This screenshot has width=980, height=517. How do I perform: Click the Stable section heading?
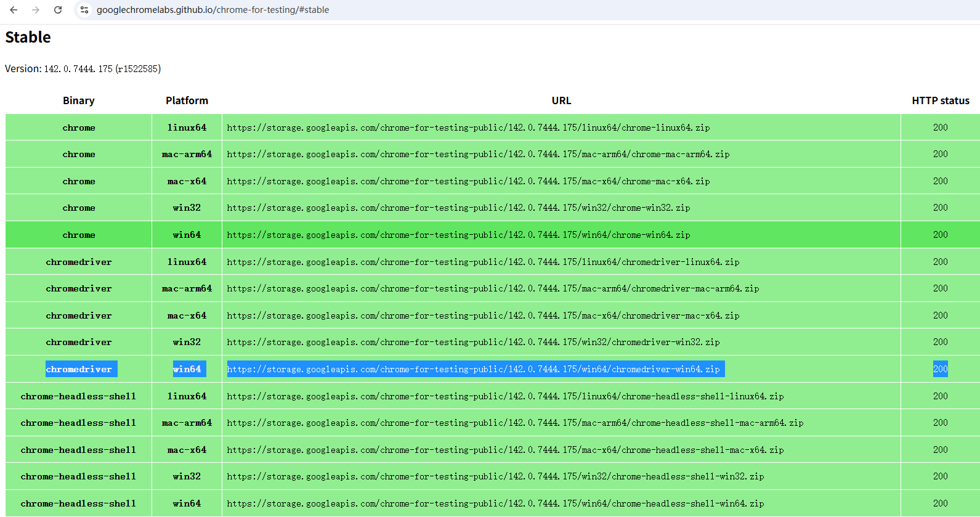28,38
